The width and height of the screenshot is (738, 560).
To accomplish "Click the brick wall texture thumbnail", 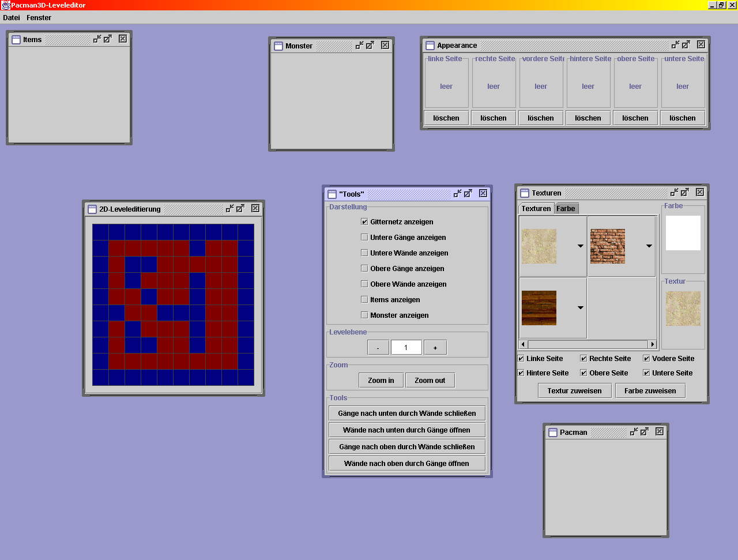I will coord(607,246).
